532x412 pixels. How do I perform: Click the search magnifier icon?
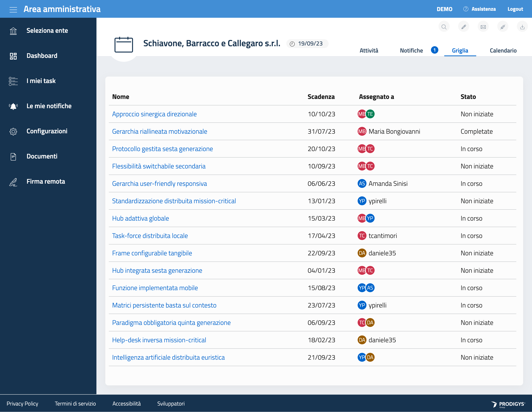pos(444,27)
